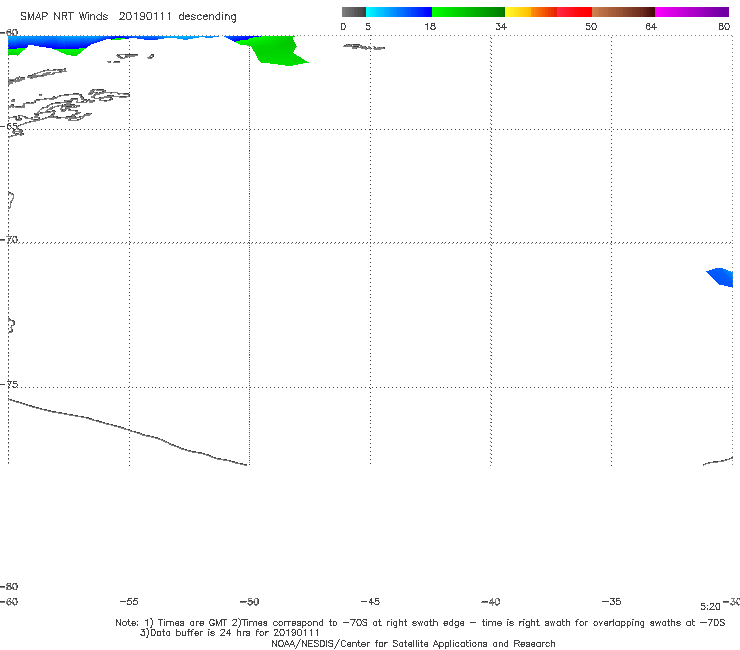This screenshot has height=650, width=740.
Task: Click the longitude label "-35"
Action: (611, 601)
